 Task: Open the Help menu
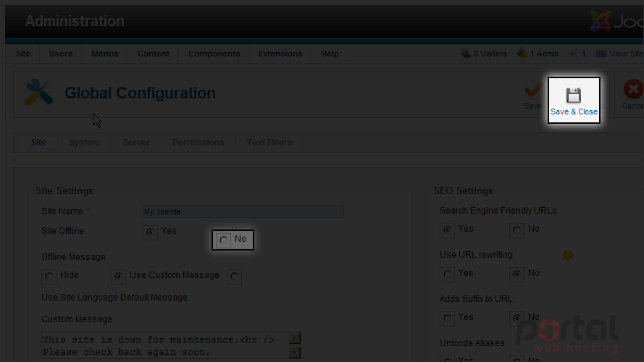pyautogui.click(x=330, y=54)
